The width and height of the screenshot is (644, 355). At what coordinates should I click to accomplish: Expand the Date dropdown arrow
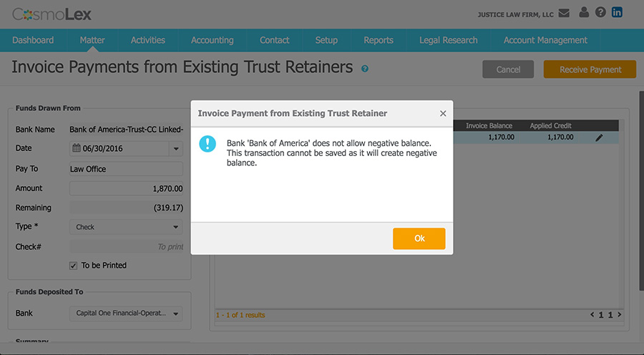click(176, 149)
